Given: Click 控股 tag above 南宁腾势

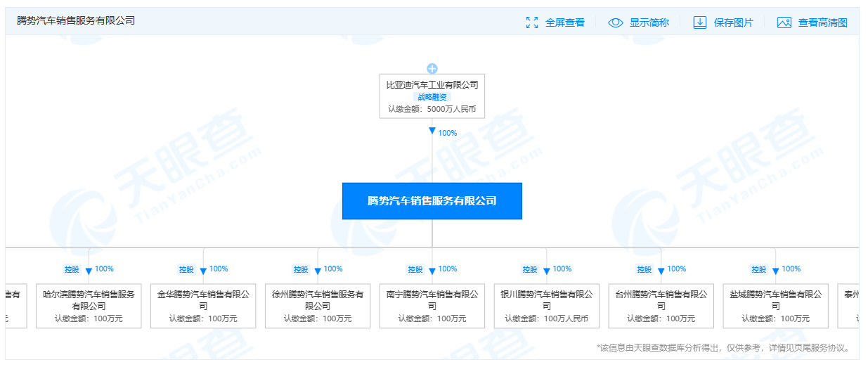Looking at the screenshot, I should pos(415,269).
